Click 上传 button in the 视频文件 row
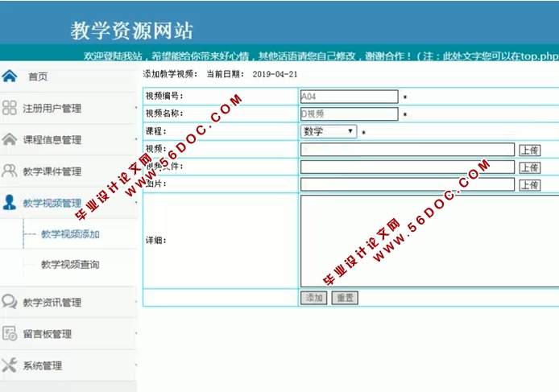This screenshot has width=559, height=392. coord(530,167)
